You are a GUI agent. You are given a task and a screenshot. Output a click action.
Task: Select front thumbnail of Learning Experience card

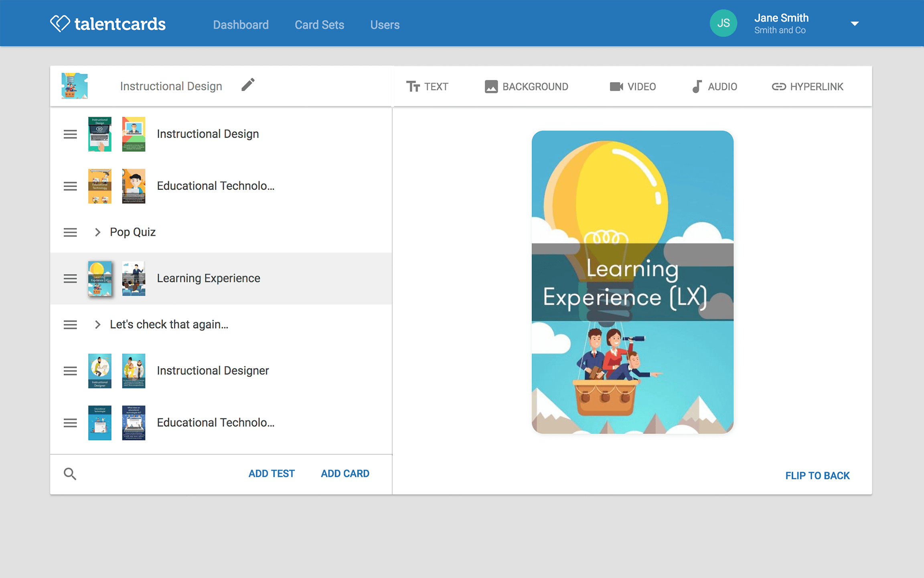(x=100, y=279)
